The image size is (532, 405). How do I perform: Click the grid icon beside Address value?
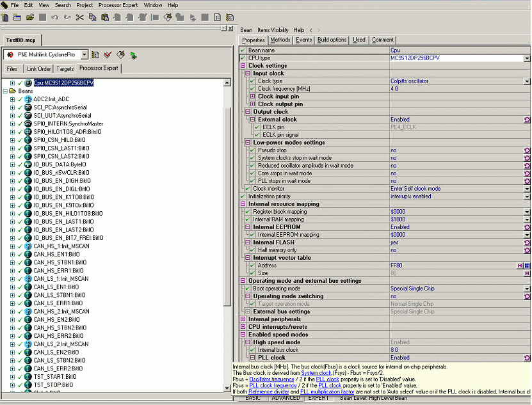527,266
